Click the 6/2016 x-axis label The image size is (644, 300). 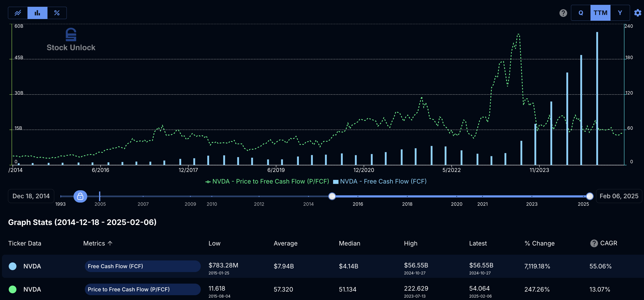(x=101, y=170)
